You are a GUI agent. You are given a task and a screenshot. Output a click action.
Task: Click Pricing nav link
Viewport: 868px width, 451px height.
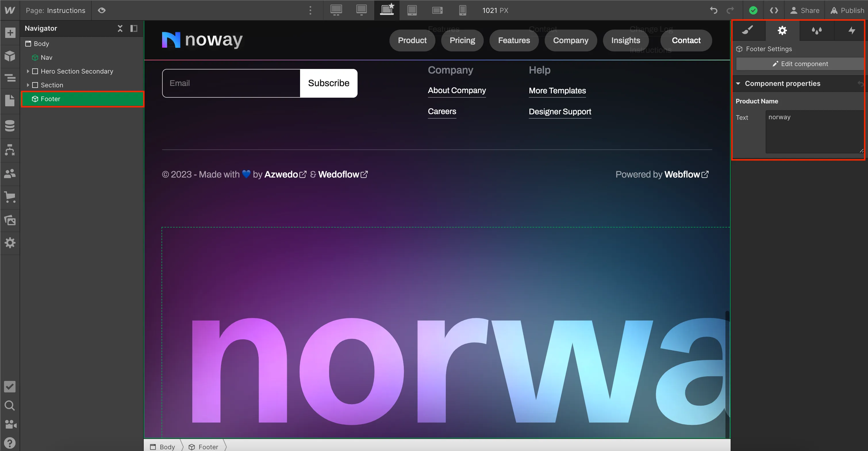462,41
